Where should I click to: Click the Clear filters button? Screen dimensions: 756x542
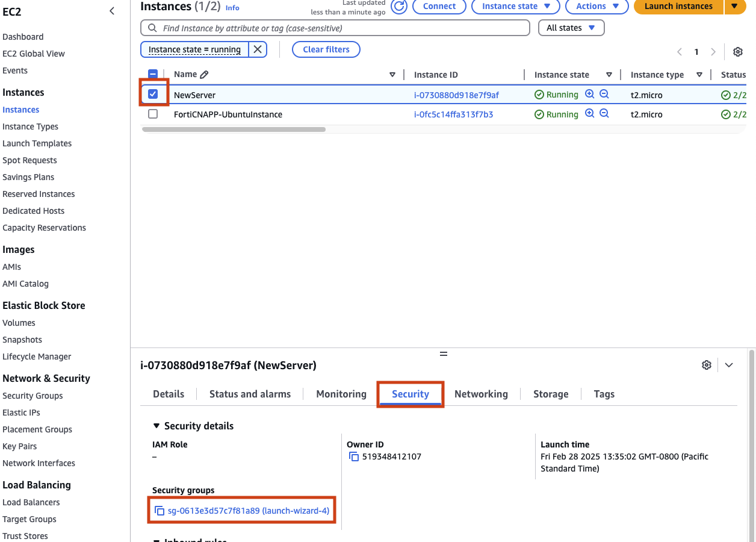(326, 49)
